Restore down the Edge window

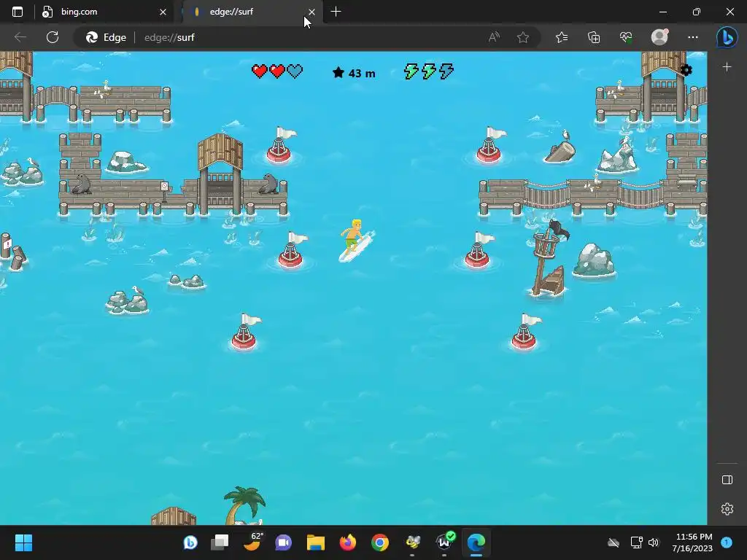tap(697, 12)
